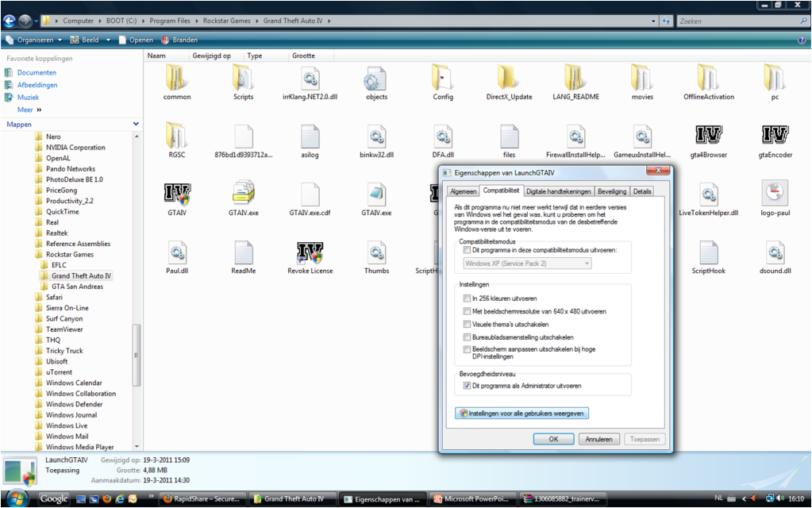
Task: Open the common folder icon
Action: [176, 79]
